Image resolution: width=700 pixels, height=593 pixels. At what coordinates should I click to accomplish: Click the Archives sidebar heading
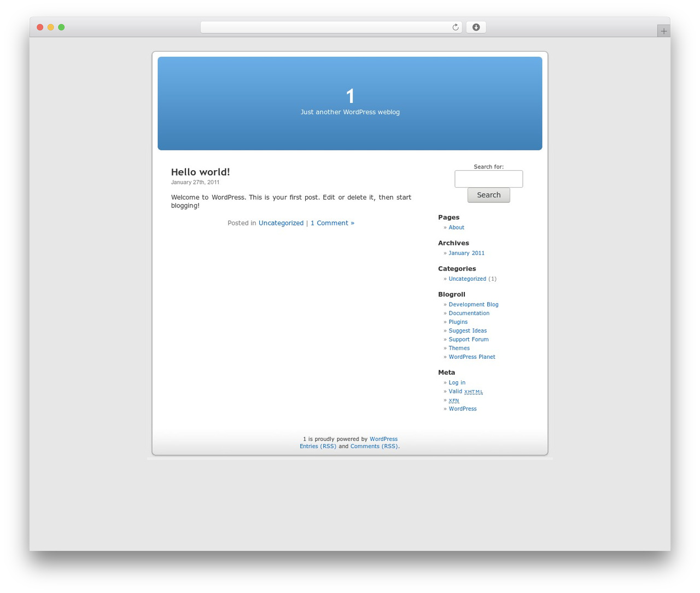(453, 243)
